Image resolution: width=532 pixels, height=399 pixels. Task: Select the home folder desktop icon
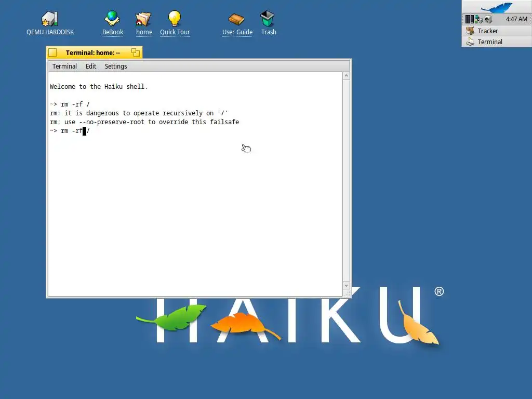click(x=143, y=19)
